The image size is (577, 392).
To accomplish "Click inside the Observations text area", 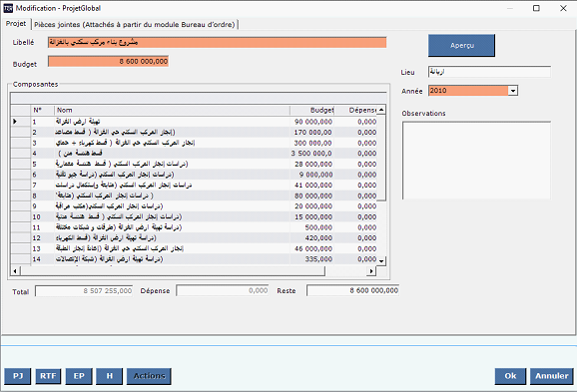I will click(476, 161).
